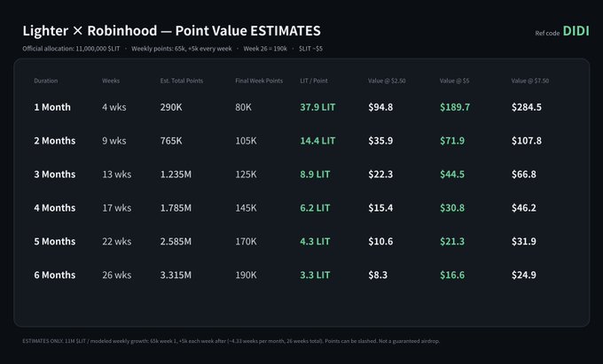Click the $94.8 value
This screenshot has height=364, width=603.
pos(380,107)
